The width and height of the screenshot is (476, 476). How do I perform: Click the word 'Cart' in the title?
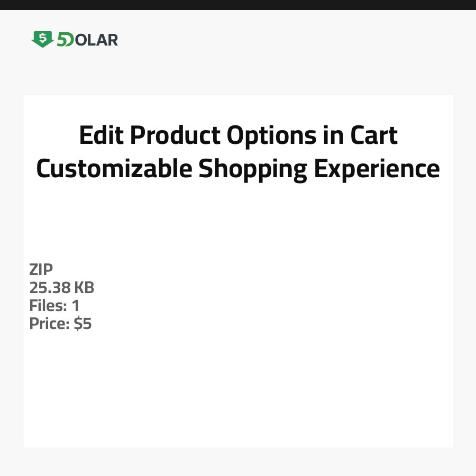point(373,136)
